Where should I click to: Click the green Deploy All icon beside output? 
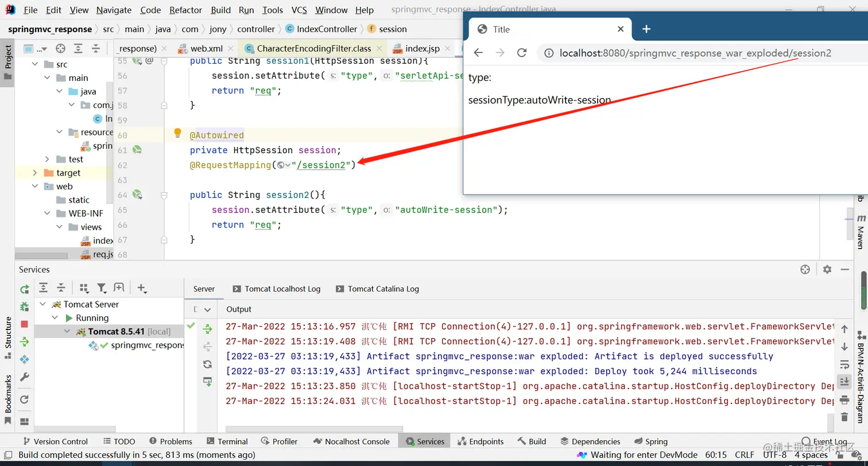tap(207, 329)
